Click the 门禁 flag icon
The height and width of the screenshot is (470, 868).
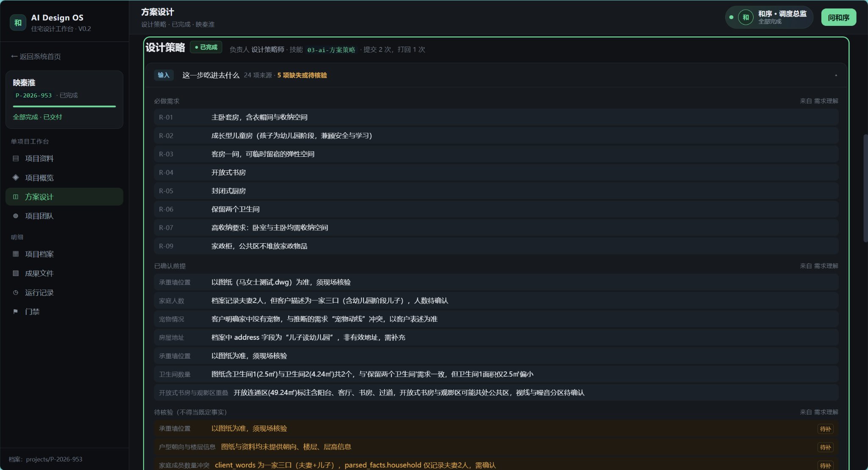pyautogui.click(x=16, y=311)
